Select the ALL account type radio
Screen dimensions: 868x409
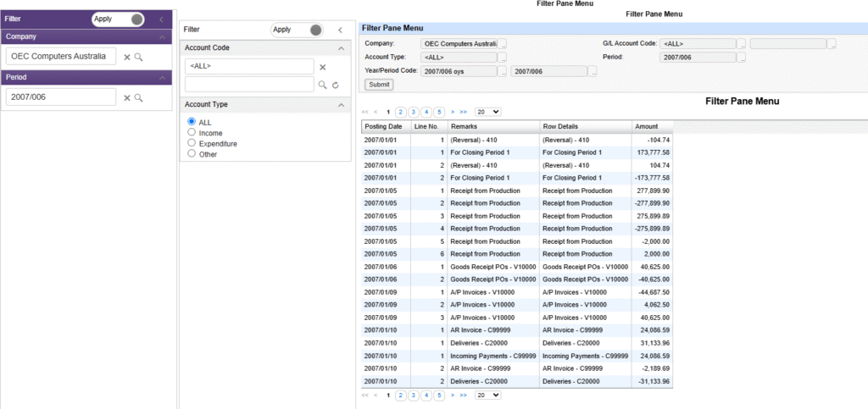(x=192, y=122)
